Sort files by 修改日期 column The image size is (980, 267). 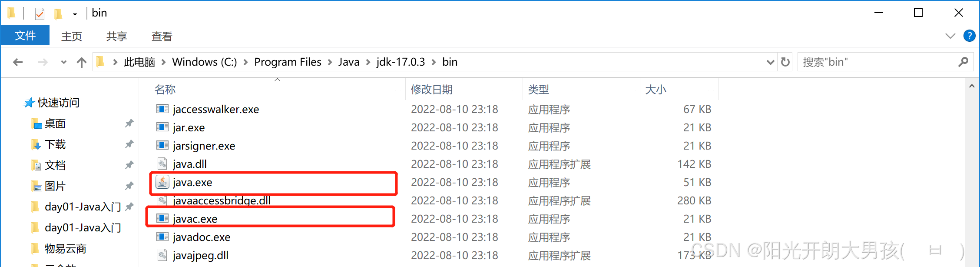tap(432, 90)
